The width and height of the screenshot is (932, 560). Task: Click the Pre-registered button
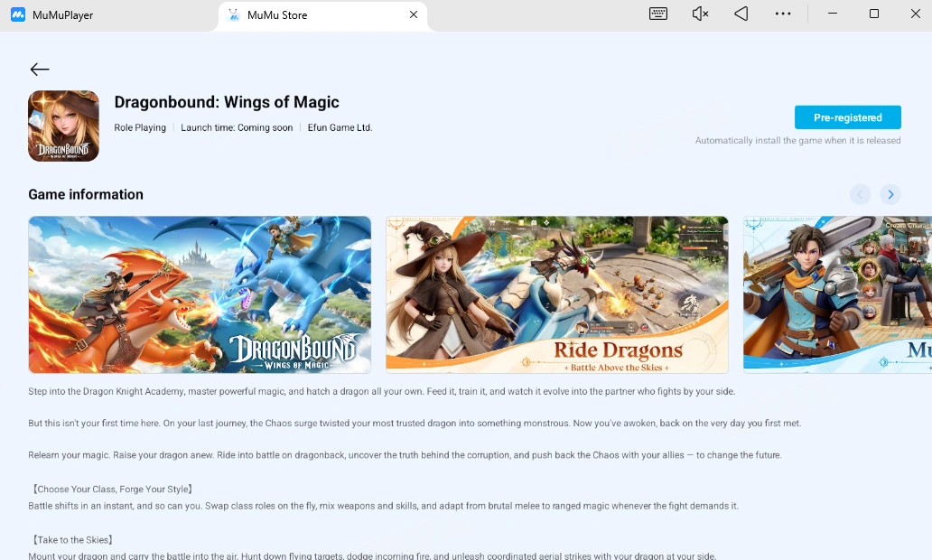point(848,117)
